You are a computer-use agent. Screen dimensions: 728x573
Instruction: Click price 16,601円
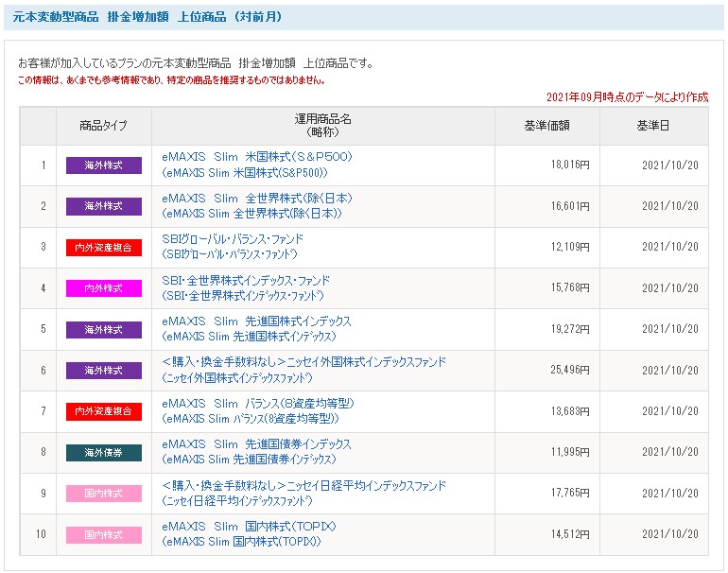570,206
